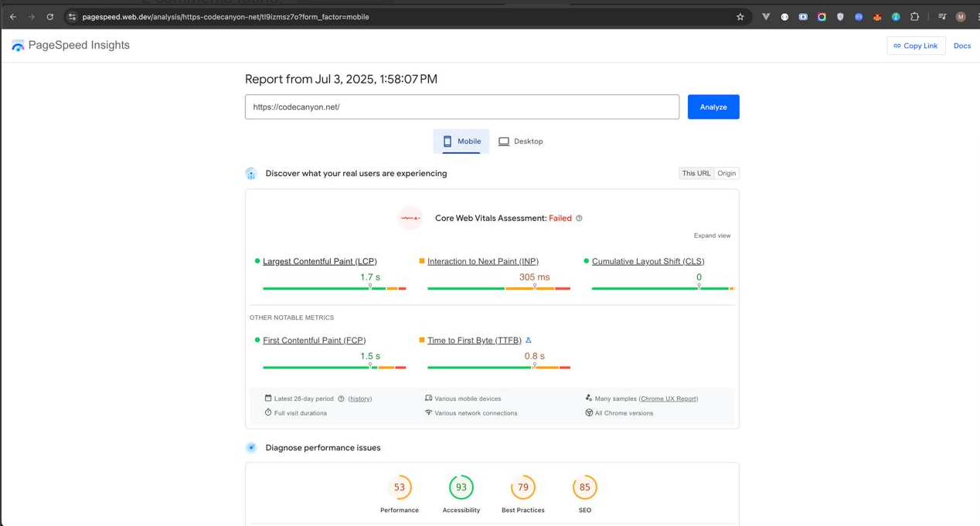Select Origin data scope

click(x=726, y=173)
